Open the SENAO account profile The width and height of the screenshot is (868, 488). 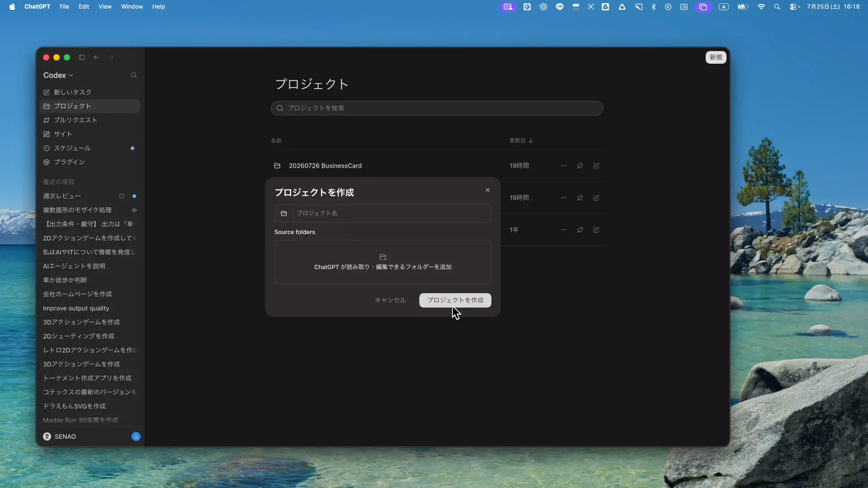(60, 436)
